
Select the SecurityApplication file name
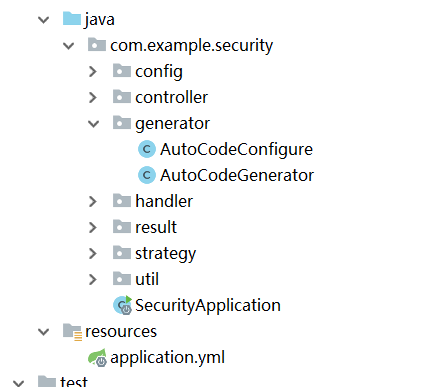pos(208,306)
